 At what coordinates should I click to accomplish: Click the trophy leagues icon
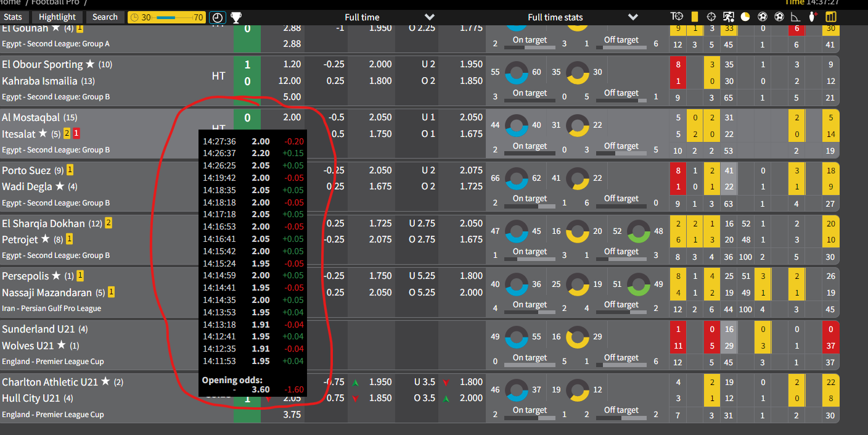click(x=235, y=17)
